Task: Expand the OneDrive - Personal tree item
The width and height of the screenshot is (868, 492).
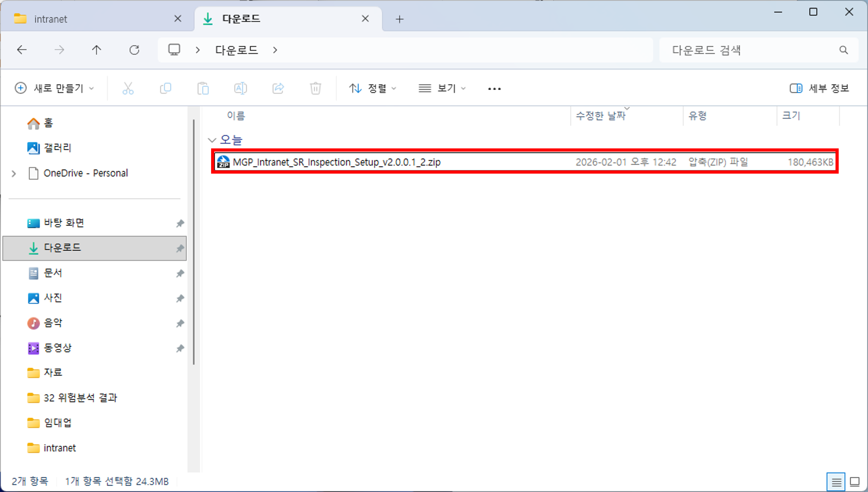Action: click(13, 173)
